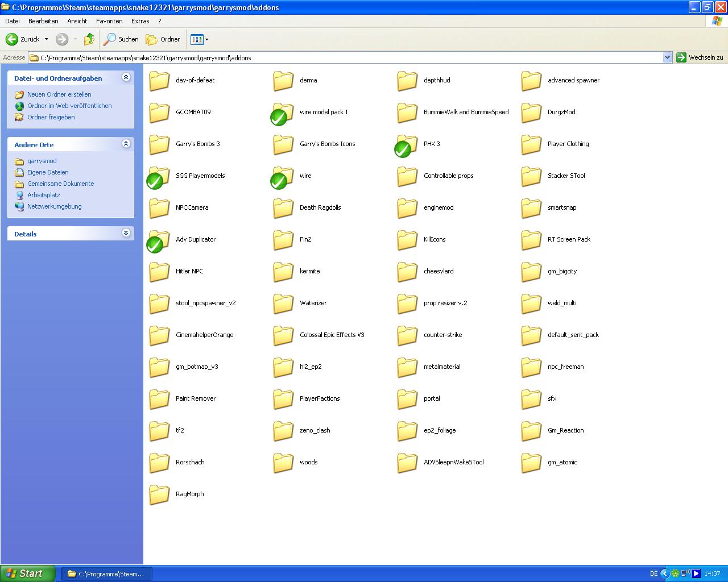Click the up-one-folder toolbar icon
728x582 pixels.
tap(89, 39)
